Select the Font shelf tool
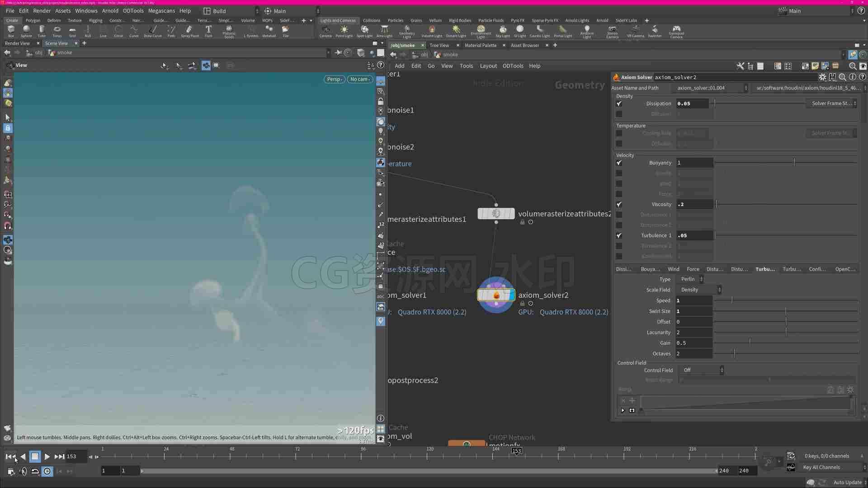The height and width of the screenshot is (488, 868). pyautogui.click(x=208, y=31)
